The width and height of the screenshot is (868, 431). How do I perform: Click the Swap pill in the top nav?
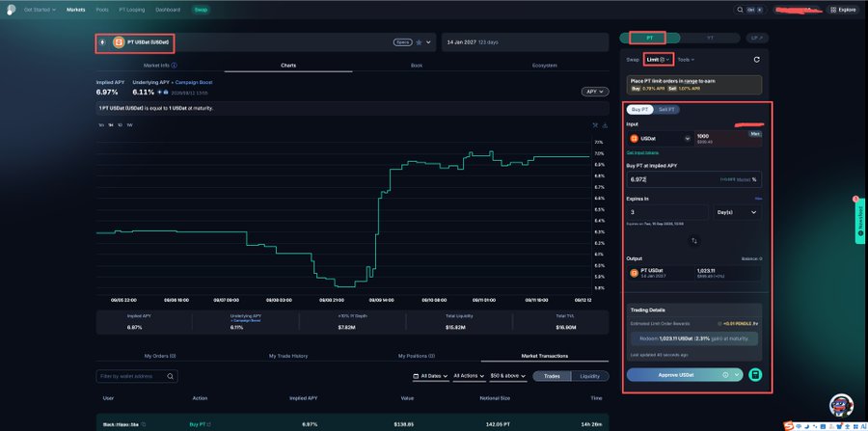(201, 10)
